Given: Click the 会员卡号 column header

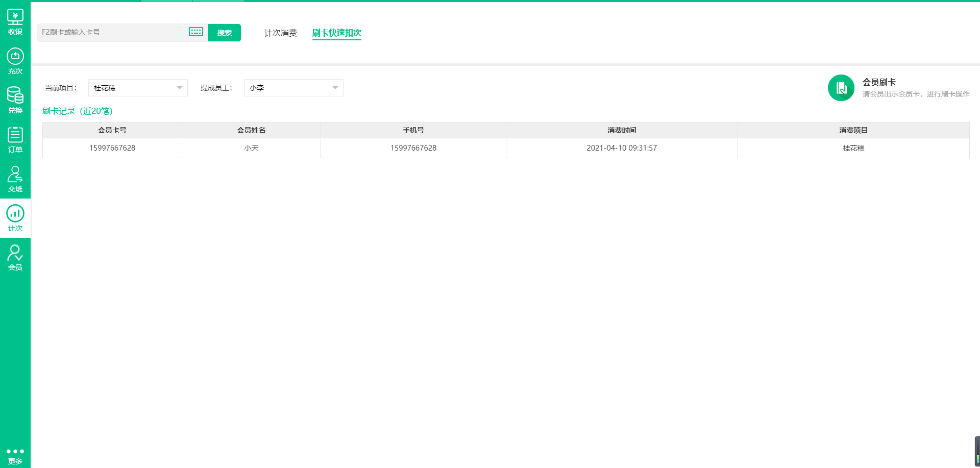Looking at the screenshot, I should pos(112,130).
